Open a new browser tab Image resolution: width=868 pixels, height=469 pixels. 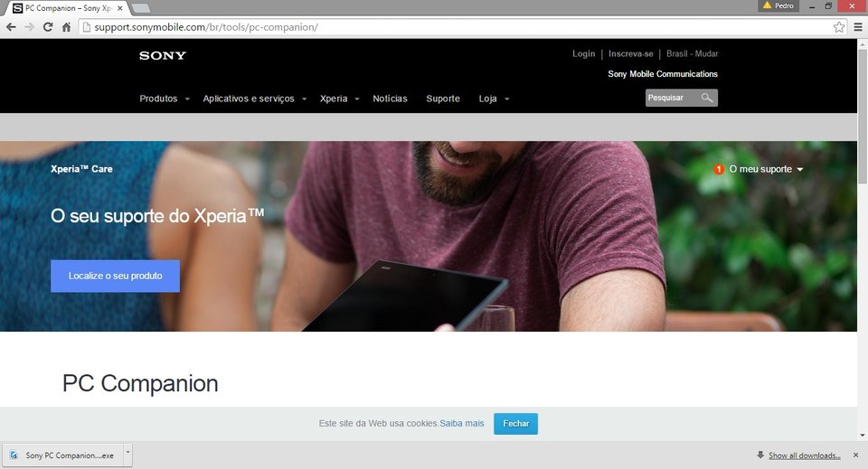(x=141, y=8)
